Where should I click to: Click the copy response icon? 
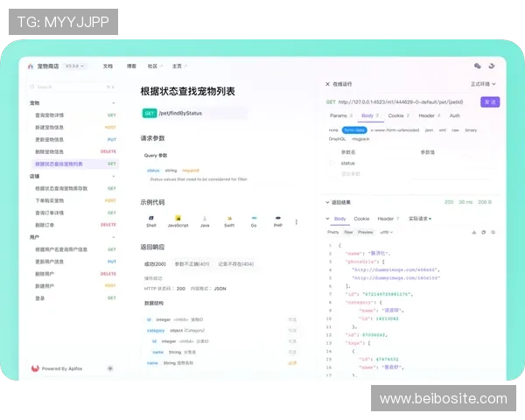click(483, 232)
